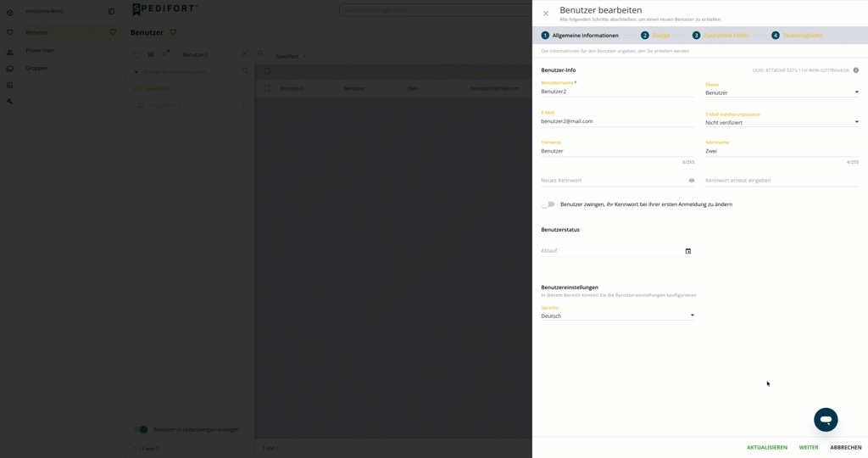This screenshot has width=868, height=458.
Task: Collapse the Personen-Menü panel icon
Action: [x=111, y=11]
